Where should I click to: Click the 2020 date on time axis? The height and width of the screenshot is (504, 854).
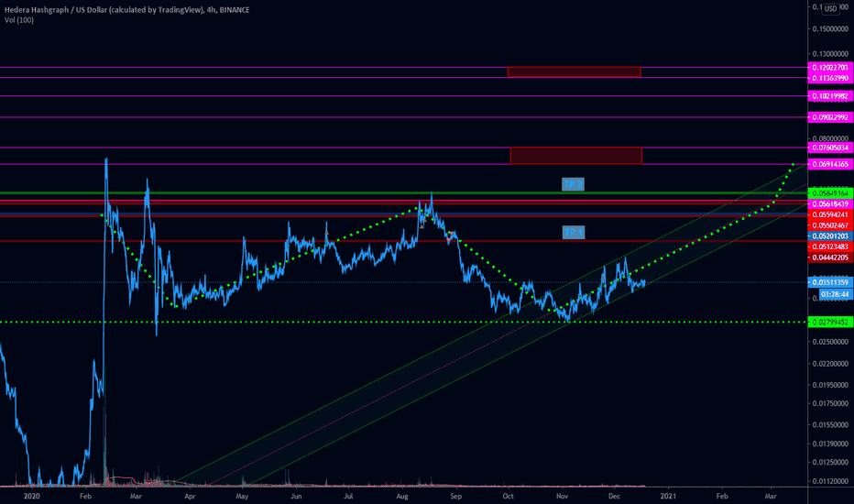click(32, 496)
